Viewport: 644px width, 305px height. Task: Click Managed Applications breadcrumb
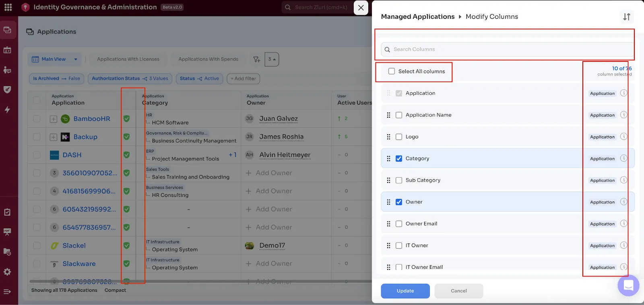click(418, 16)
